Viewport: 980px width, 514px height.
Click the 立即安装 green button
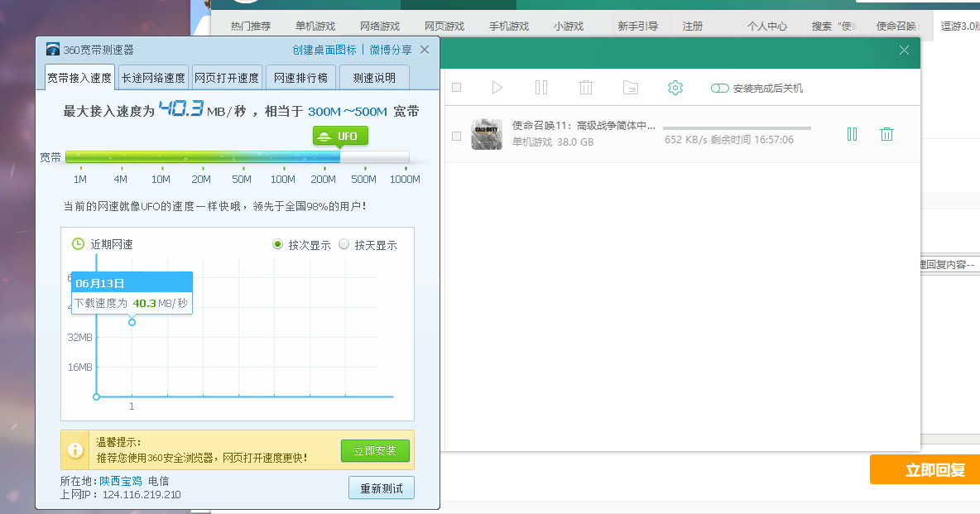click(375, 450)
